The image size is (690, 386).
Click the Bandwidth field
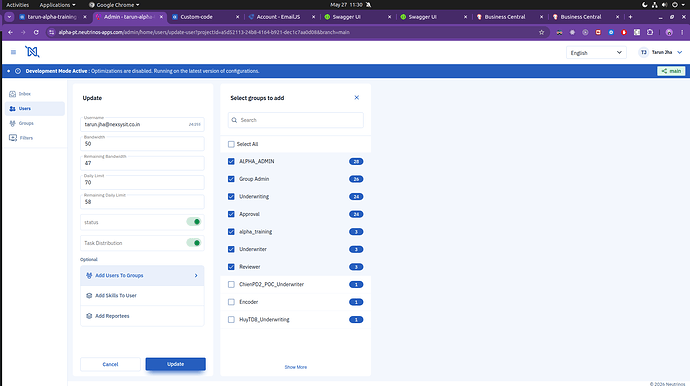click(x=142, y=143)
